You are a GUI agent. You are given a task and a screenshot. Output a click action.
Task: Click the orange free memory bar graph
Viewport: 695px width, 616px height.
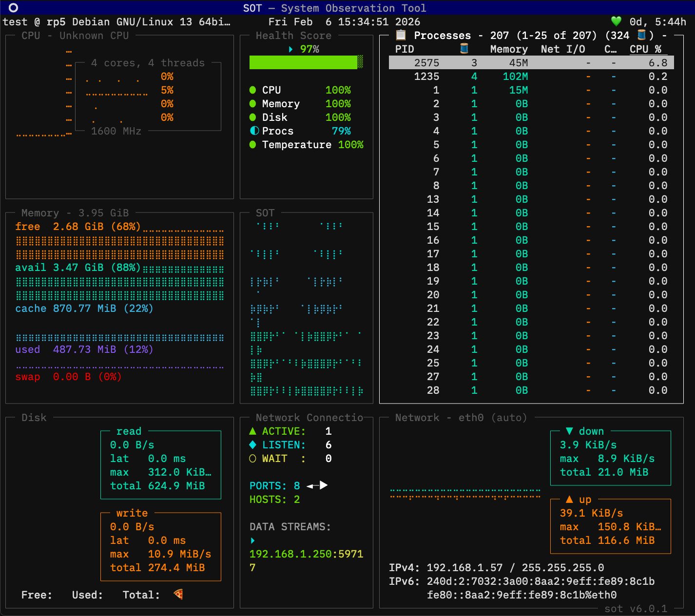pos(119,248)
